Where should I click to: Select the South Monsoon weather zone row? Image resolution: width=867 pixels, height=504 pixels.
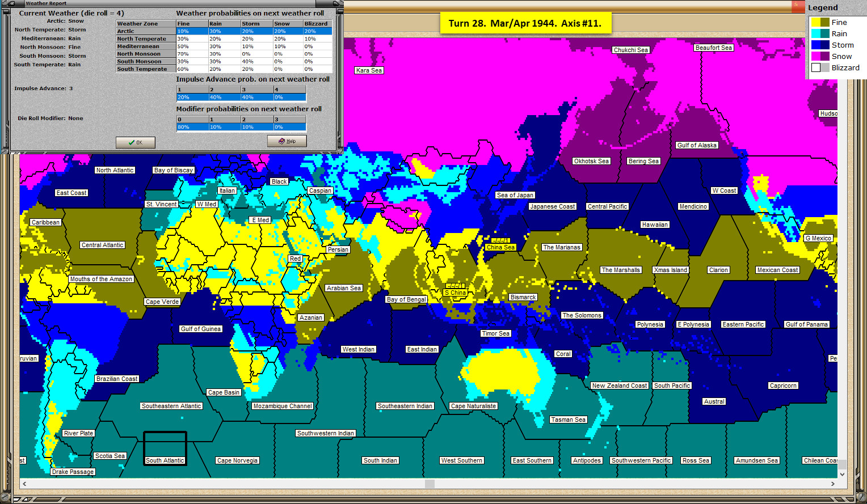[x=224, y=61]
